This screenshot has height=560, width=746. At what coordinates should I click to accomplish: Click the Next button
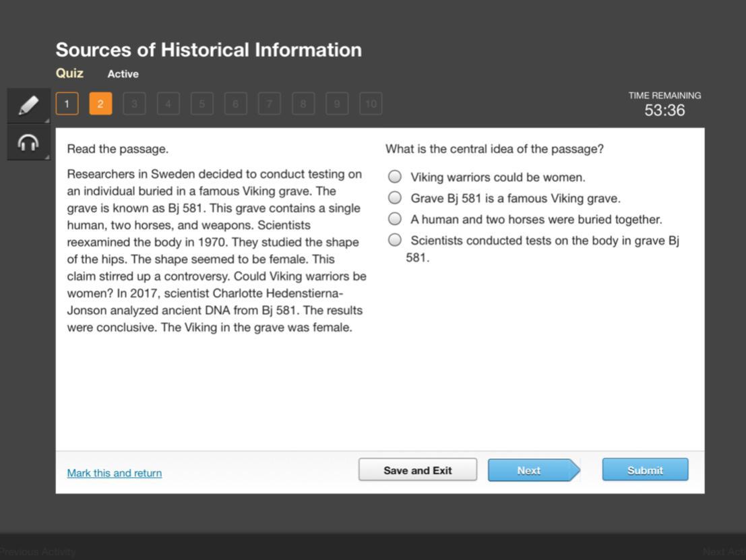pyautogui.click(x=530, y=470)
